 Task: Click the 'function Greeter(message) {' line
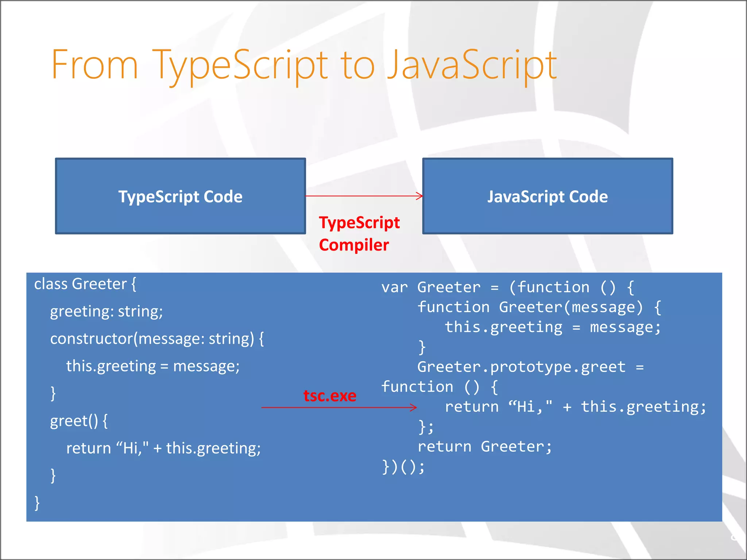point(539,307)
